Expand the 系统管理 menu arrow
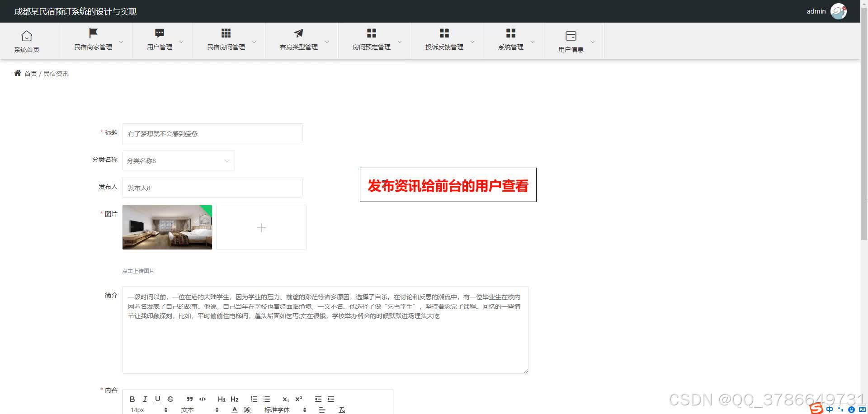Viewport: 868px width, 414px height. (533, 42)
